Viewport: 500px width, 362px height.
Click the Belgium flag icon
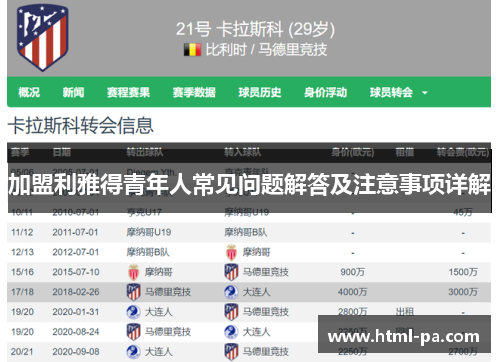point(192,50)
